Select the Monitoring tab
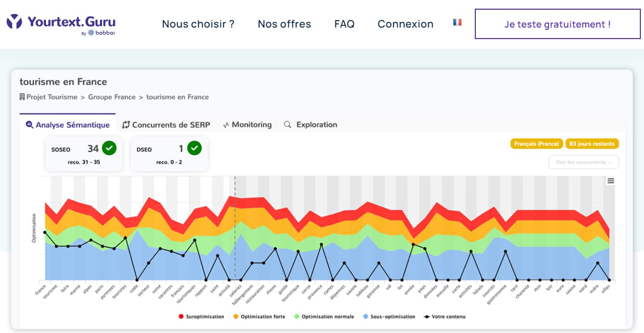 tap(247, 124)
